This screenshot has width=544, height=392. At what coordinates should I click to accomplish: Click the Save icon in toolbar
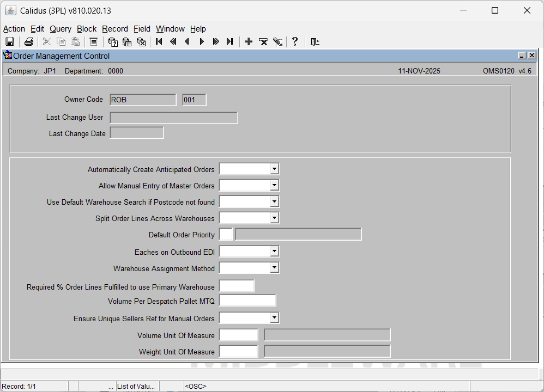pos(10,42)
